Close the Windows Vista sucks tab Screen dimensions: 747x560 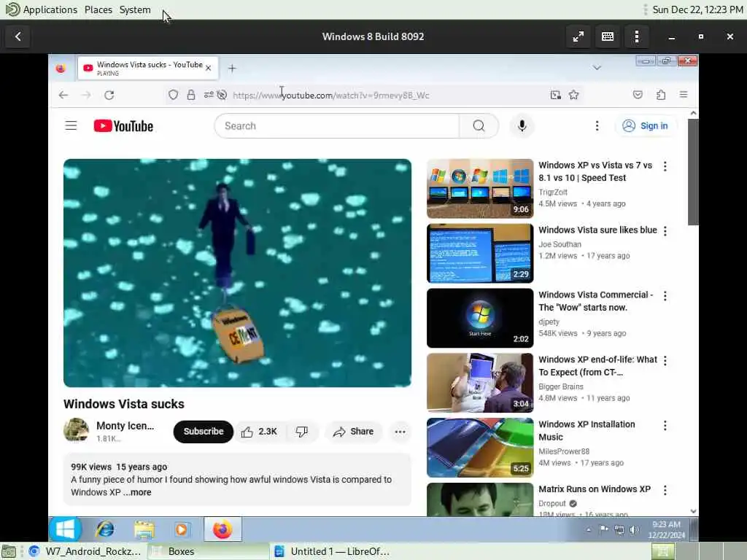click(208, 68)
